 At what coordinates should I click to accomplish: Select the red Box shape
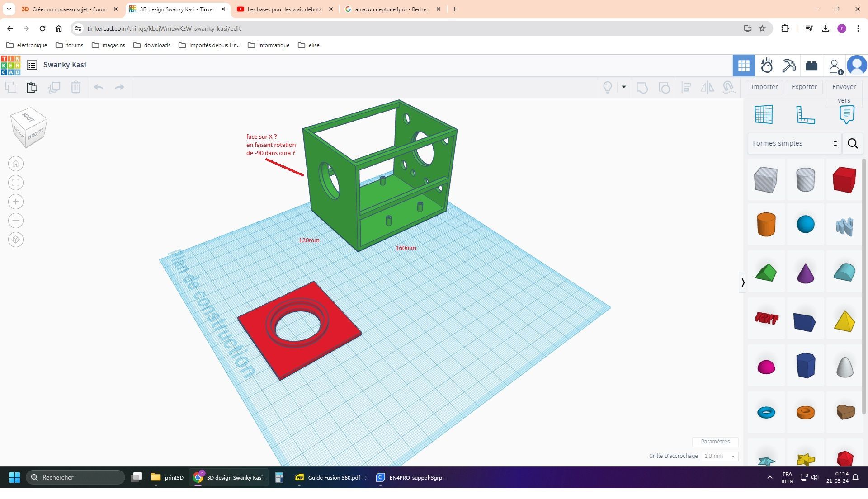click(844, 180)
